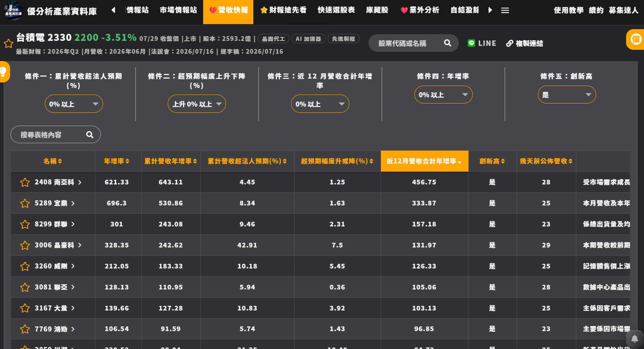Sort by 近12月營收合計年增率 column

(424, 161)
